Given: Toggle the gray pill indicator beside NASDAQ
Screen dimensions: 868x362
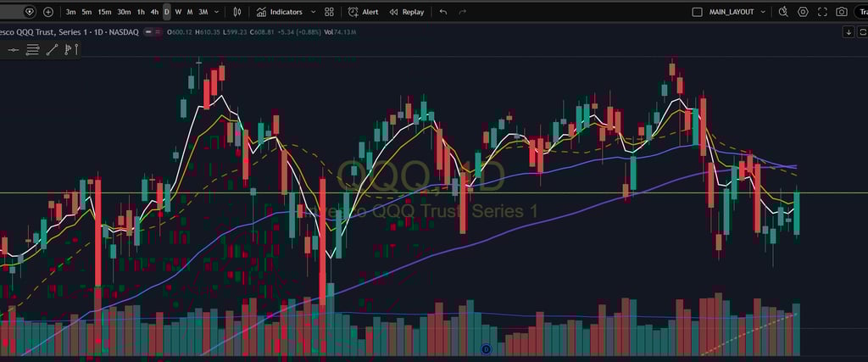Looking at the screenshot, I should (147, 32).
